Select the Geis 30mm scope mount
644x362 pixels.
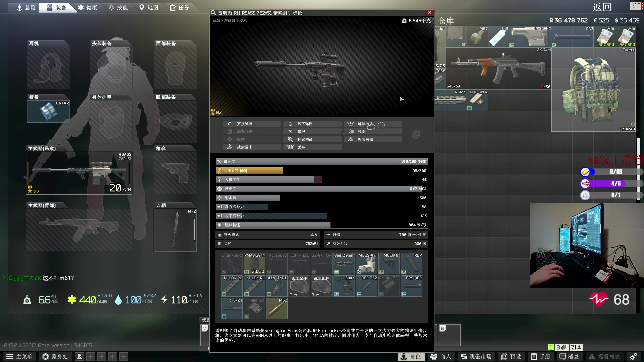[344, 263]
